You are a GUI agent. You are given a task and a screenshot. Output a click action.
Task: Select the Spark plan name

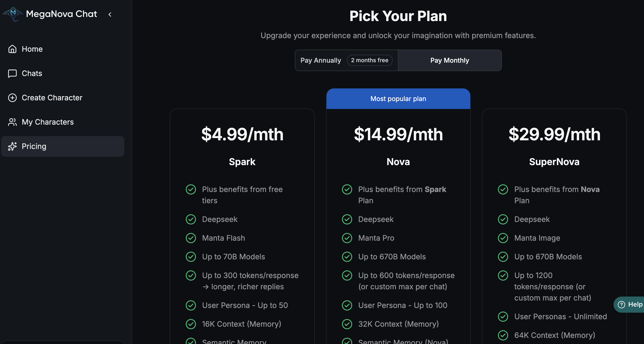click(242, 162)
